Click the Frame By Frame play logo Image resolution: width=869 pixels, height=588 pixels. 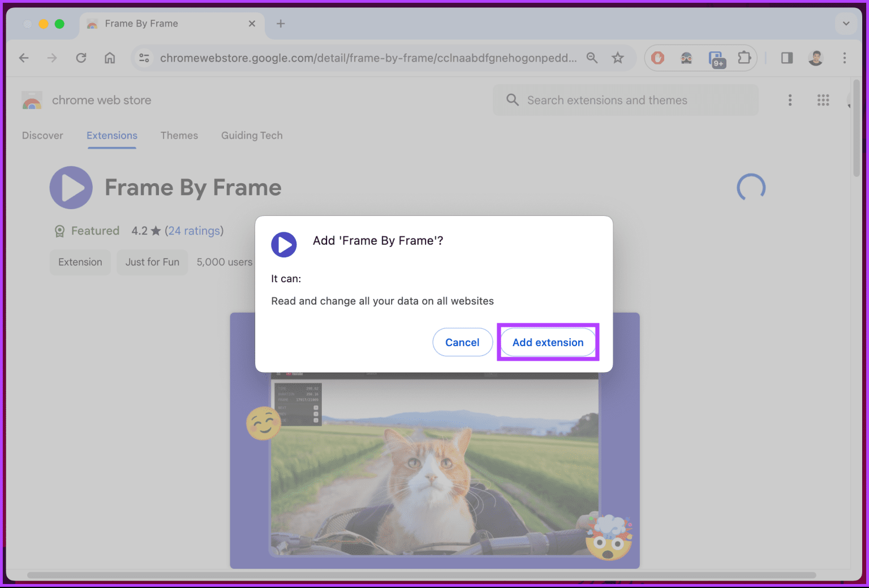point(71,187)
